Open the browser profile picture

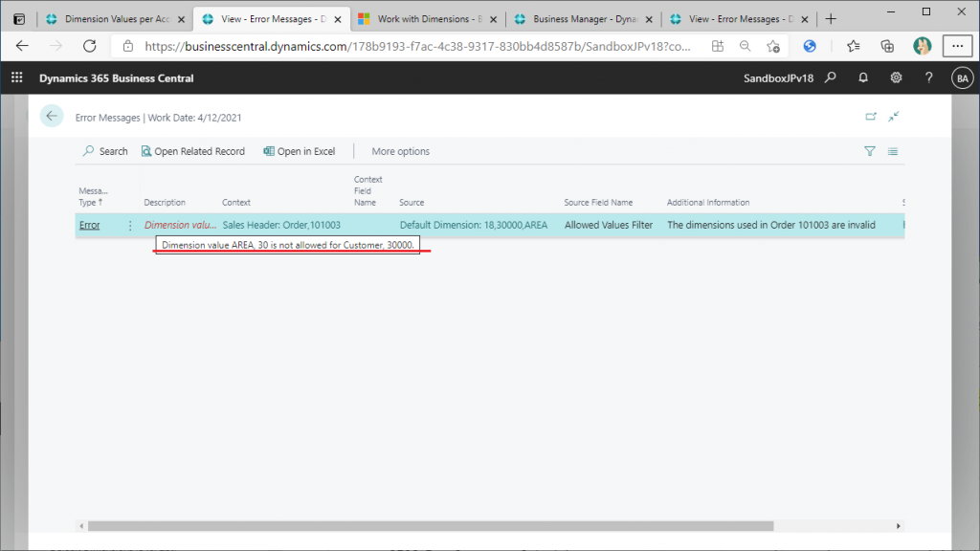click(922, 46)
